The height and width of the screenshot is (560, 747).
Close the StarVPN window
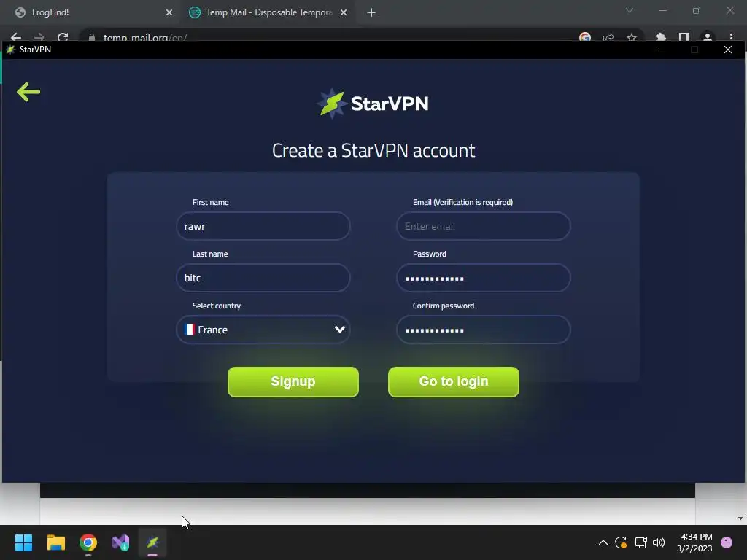(x=727, y=50)
